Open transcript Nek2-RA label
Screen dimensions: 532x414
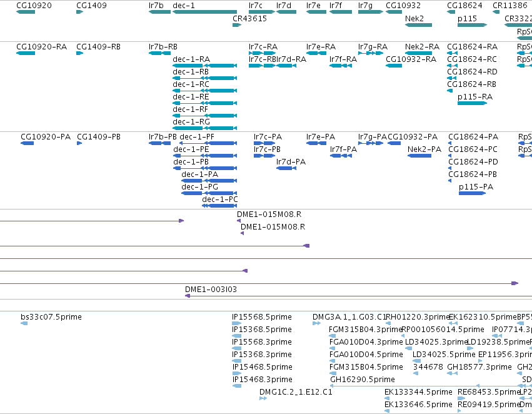click(x=422, y=46)
